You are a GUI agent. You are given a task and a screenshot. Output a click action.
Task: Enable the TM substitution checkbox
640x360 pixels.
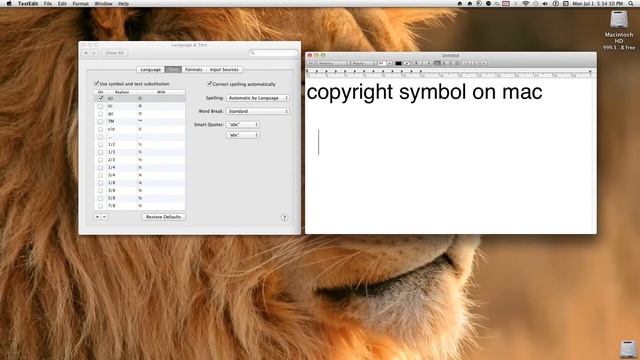coord(100,121)
